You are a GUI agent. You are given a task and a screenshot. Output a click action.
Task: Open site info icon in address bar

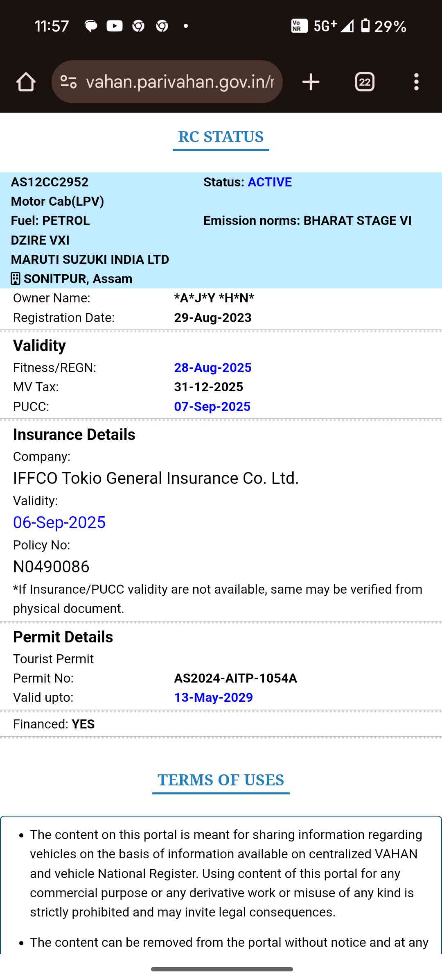(x=68, y=82)
